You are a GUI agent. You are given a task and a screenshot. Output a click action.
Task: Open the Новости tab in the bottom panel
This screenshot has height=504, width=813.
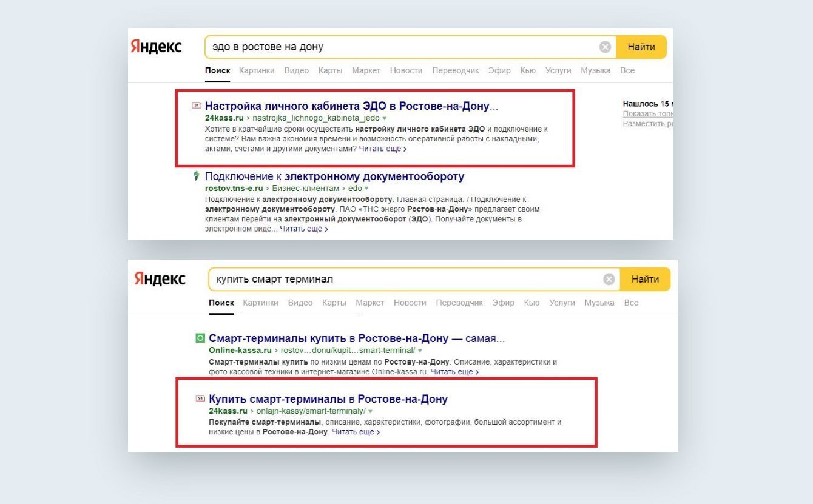click(410, 303)
